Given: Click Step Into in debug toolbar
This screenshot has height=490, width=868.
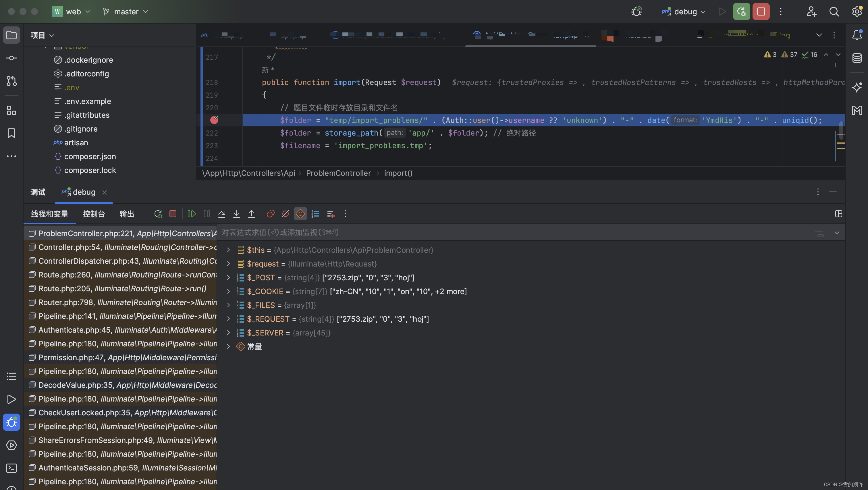Looking at the screenshot, I should 237,214.
